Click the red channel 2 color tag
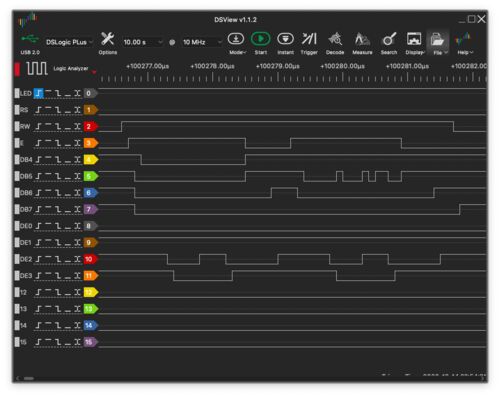This screenshot has height=397, width=500. pyautogui.click(x=90, y=127)
